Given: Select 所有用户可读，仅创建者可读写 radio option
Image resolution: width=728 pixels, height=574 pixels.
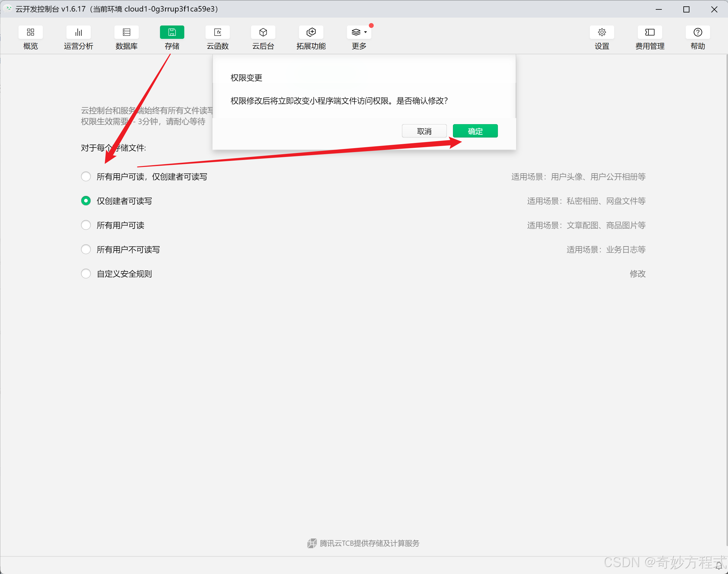Looking at the screenshot, I should pyautogui.click(x=86, y=176).
